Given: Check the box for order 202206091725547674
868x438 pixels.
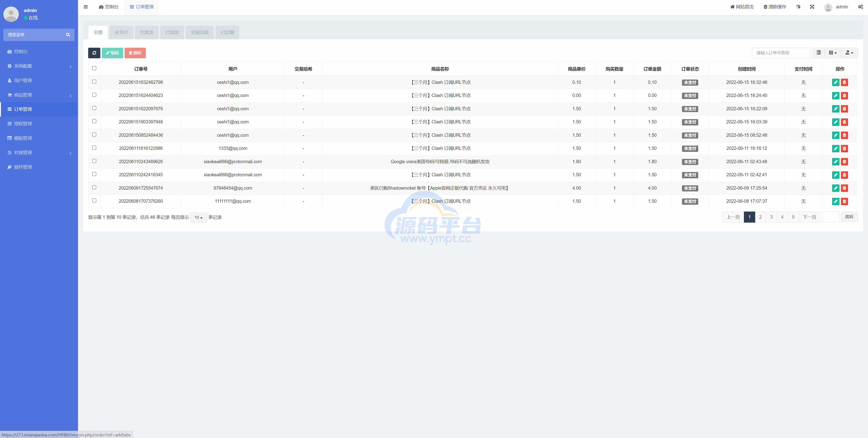Looking at the screenshot, I should click(94, 187).
